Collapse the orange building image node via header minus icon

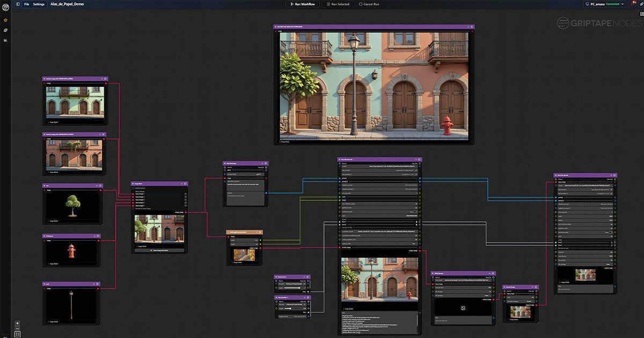click(99, 135)
